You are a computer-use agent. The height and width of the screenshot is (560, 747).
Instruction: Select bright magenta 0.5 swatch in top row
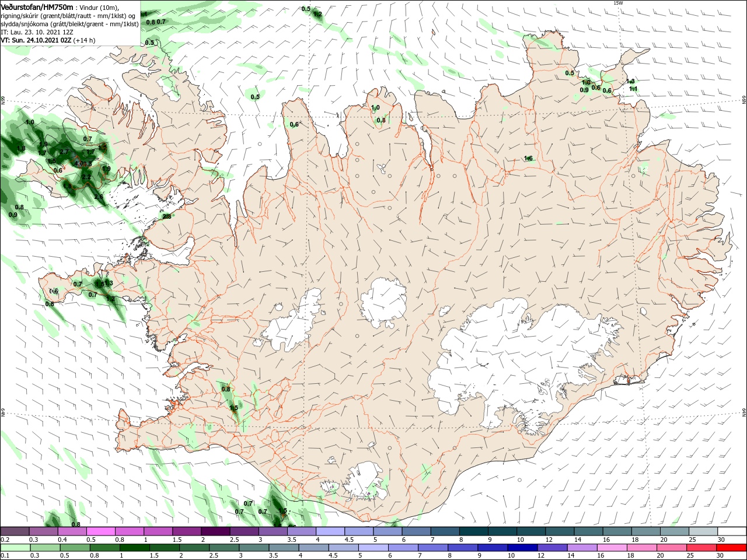coord(101,531)
